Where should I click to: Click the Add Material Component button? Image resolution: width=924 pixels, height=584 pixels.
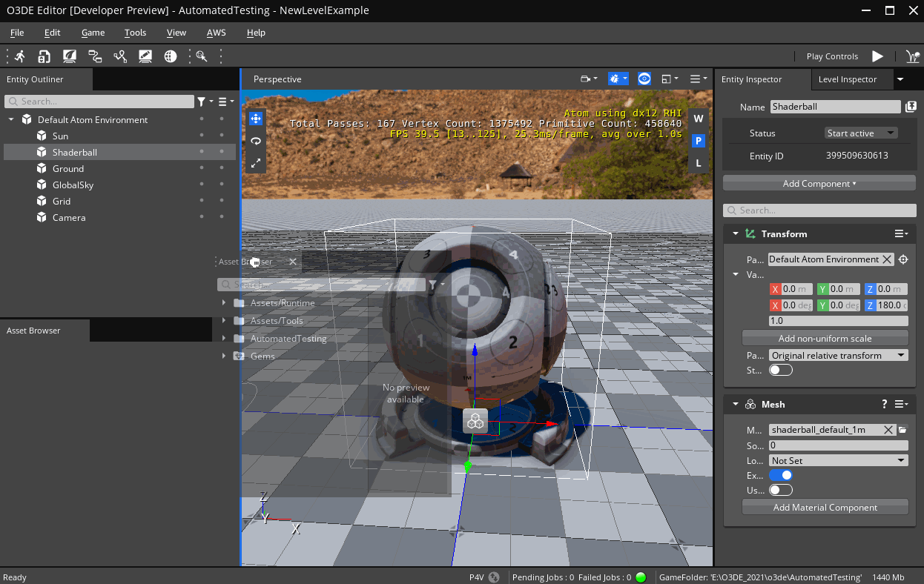pyautogui.click(x=825, y=507)
